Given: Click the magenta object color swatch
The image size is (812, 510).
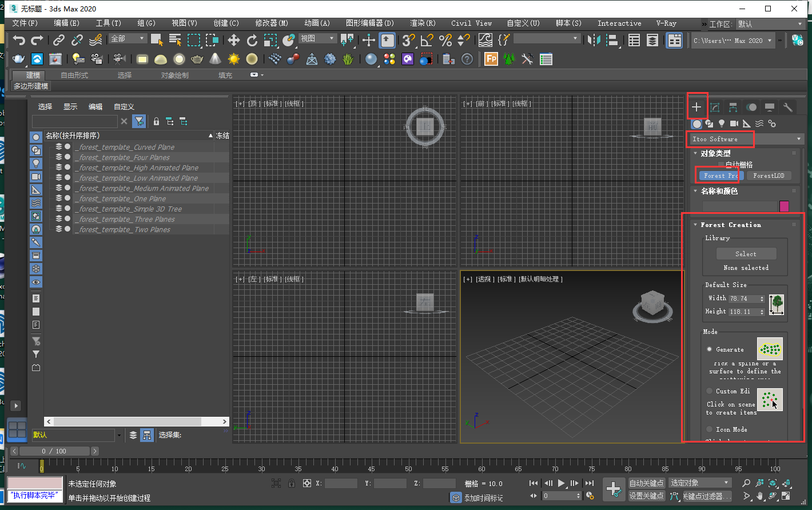Looking at the screenshot, I should point(784,206).
